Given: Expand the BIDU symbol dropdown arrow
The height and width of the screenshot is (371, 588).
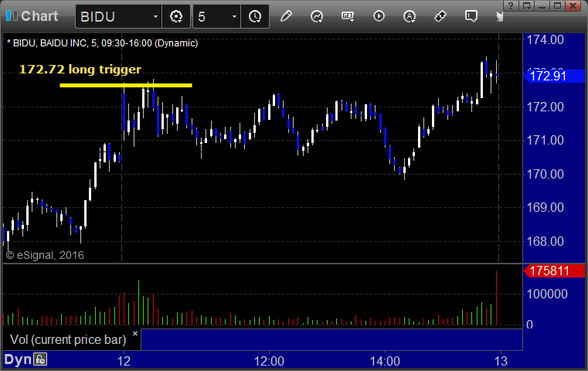Looking at the screenshot, I should [155, 16].
